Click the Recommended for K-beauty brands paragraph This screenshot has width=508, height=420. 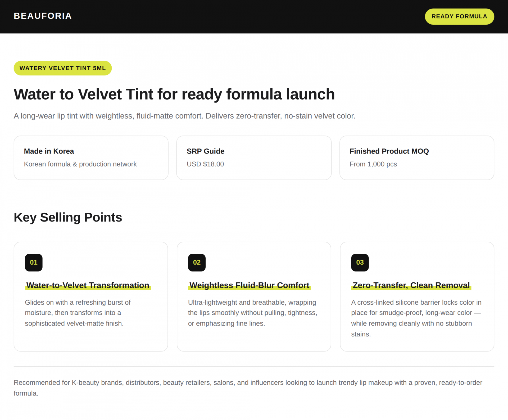(248, 388)
